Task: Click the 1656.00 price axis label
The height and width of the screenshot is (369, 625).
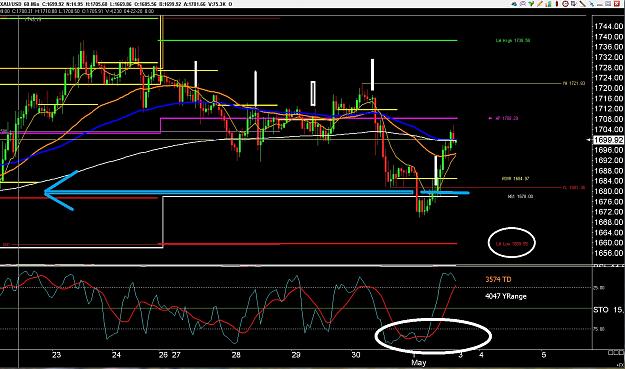Action: pyautogui.click(x=608, y=253)
